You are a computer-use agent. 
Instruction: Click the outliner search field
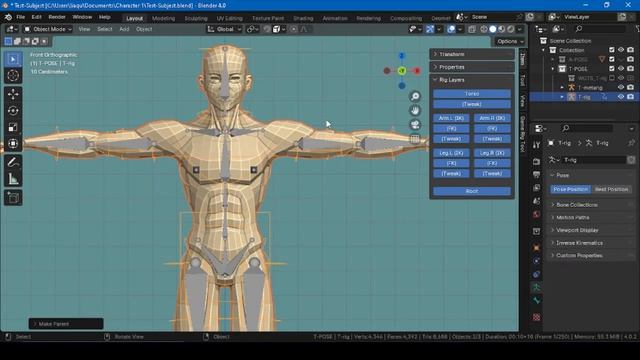click(599, 29)
